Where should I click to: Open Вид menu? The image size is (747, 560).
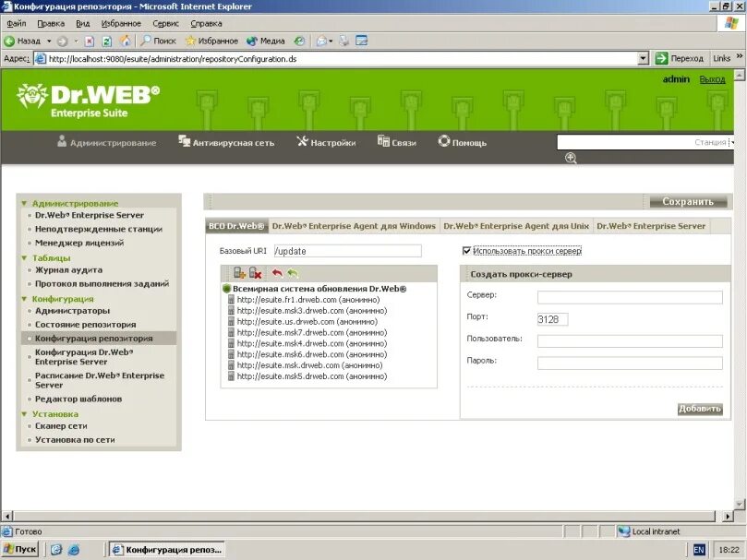pos(83,23)
